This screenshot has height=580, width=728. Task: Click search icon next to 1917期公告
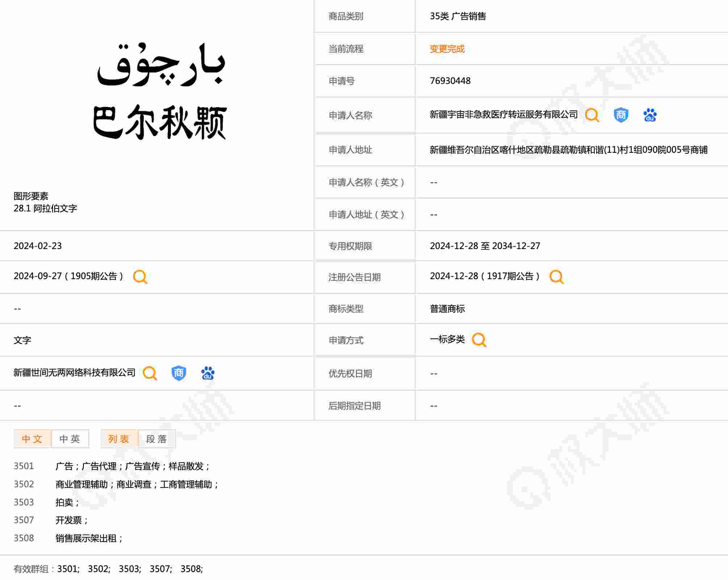[556, 277]
